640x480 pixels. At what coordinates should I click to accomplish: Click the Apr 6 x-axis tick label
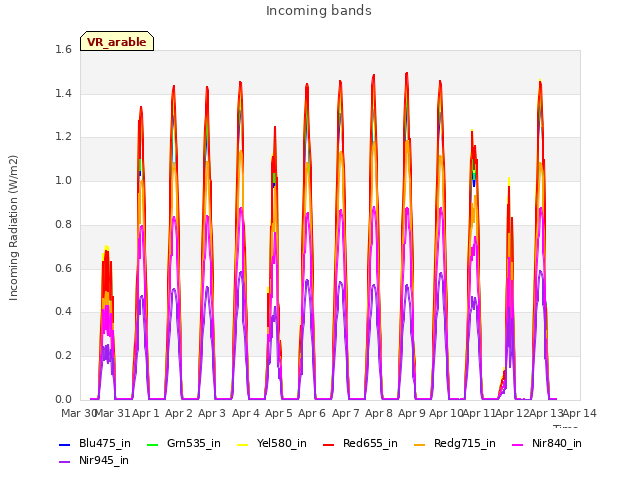tap(312, 413)
